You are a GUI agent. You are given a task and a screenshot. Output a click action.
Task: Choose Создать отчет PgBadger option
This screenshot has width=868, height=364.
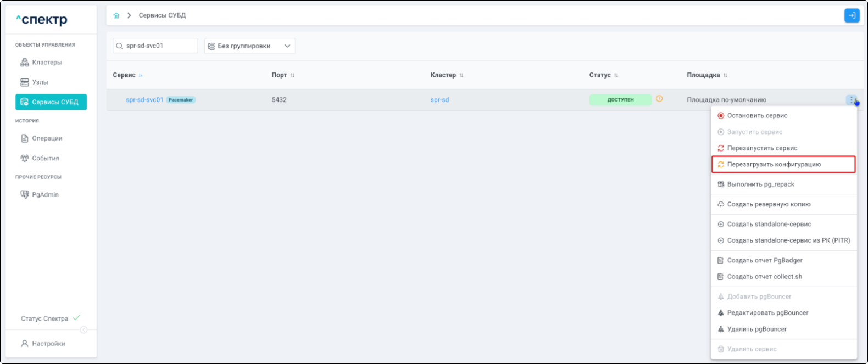point(764,260)
